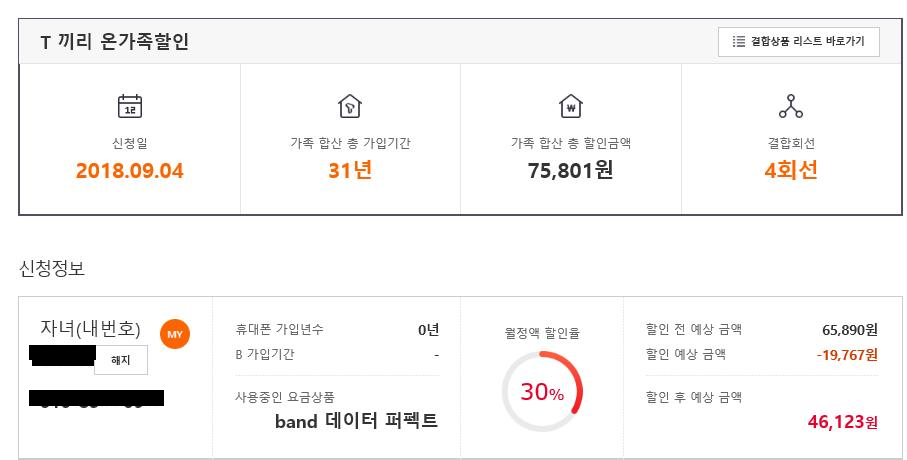907x460 pixels.
Task: Click the network node icon above 결합회선
Action: tap(790, 106)
